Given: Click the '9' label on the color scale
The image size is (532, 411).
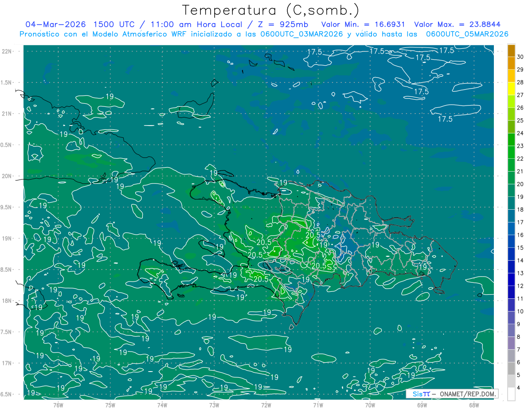Looking at the screenshot, I should click(x=519, y=324).
